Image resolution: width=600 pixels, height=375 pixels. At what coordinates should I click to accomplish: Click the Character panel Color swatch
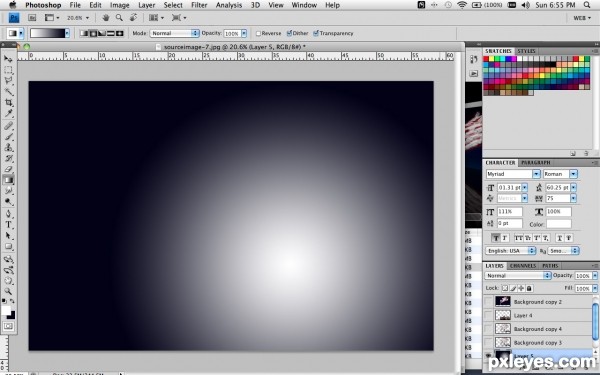tap(559, 224)
